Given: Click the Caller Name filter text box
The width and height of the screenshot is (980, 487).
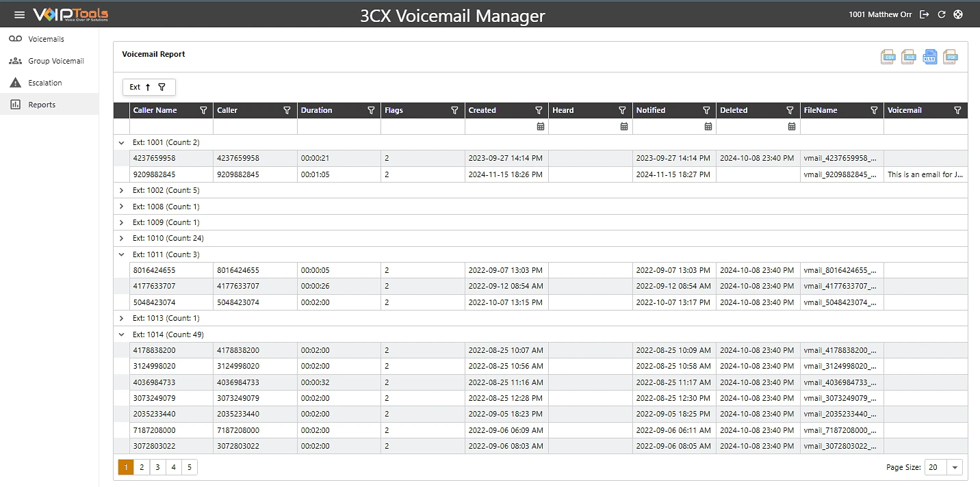Looking at the screenshot, I should click(x=171, y=127).
